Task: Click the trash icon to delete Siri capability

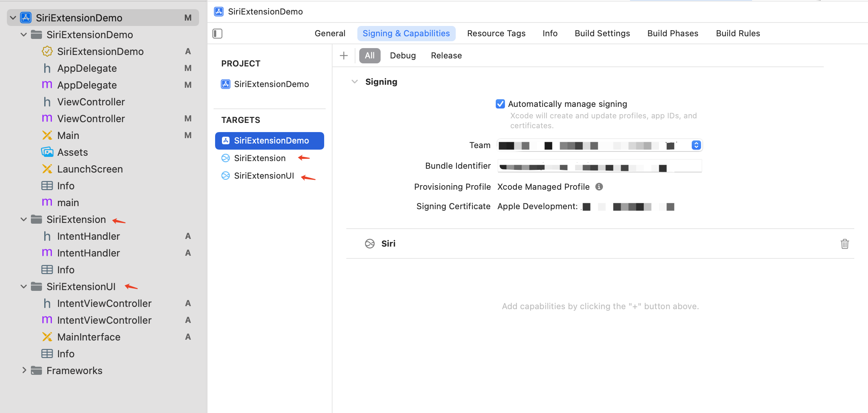Action: pos(844,244)
